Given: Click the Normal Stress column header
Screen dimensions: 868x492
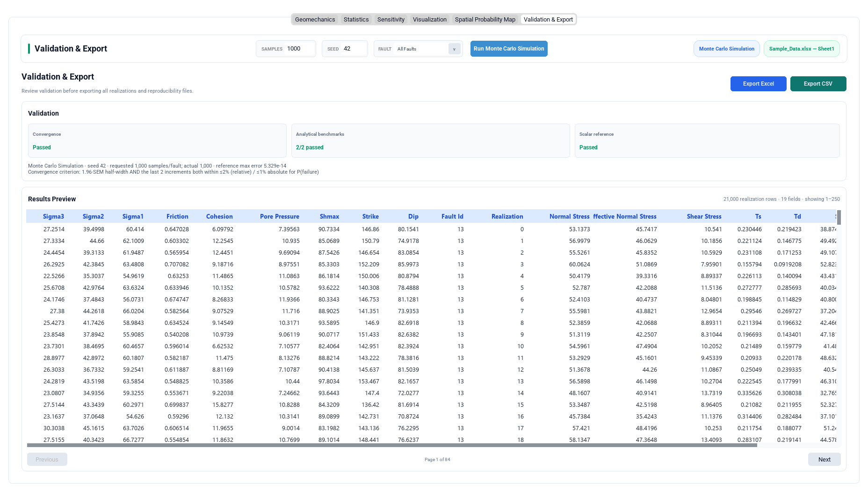Looking at the screenshot, I should point(569,216).
